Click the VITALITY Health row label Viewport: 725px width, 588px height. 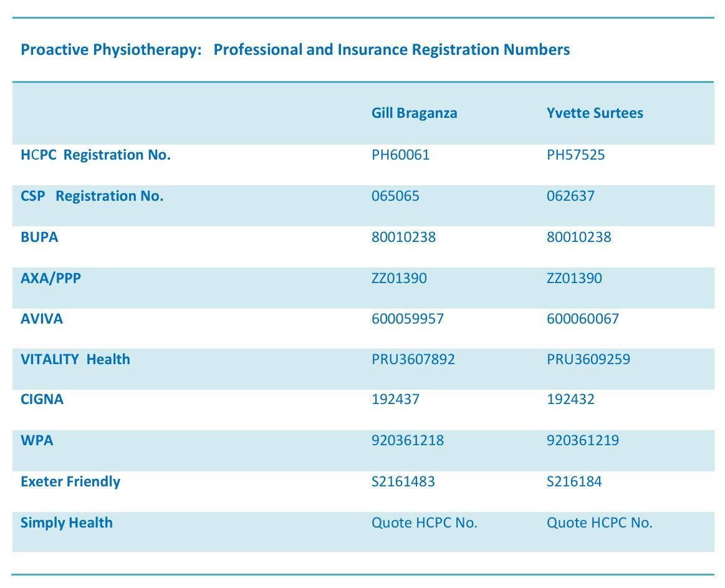click(x=75, y=359)
